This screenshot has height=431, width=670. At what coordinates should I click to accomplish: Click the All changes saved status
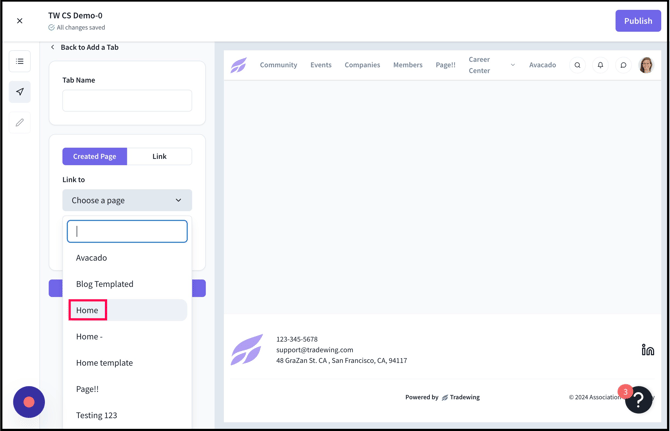[x=76, y=27]
